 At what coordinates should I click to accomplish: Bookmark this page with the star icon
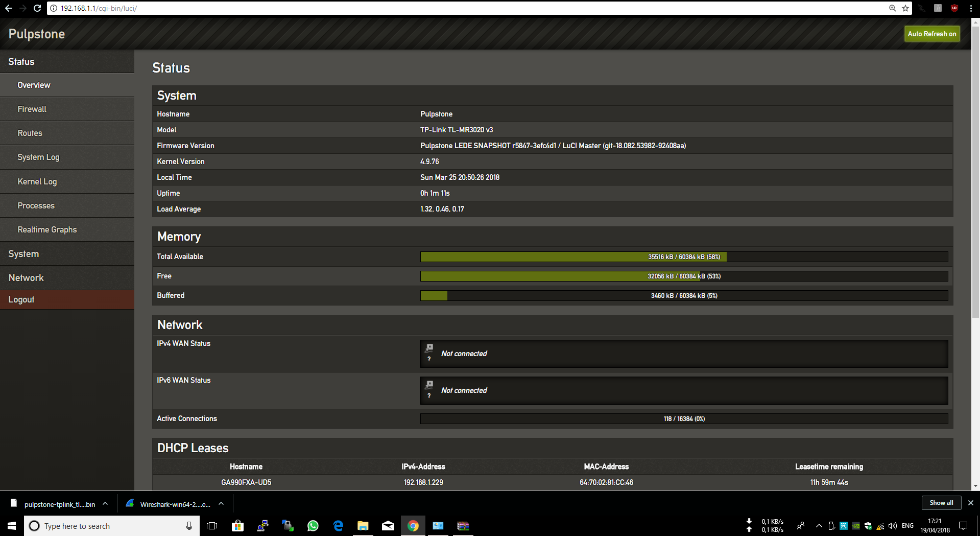tap(905, 8)
